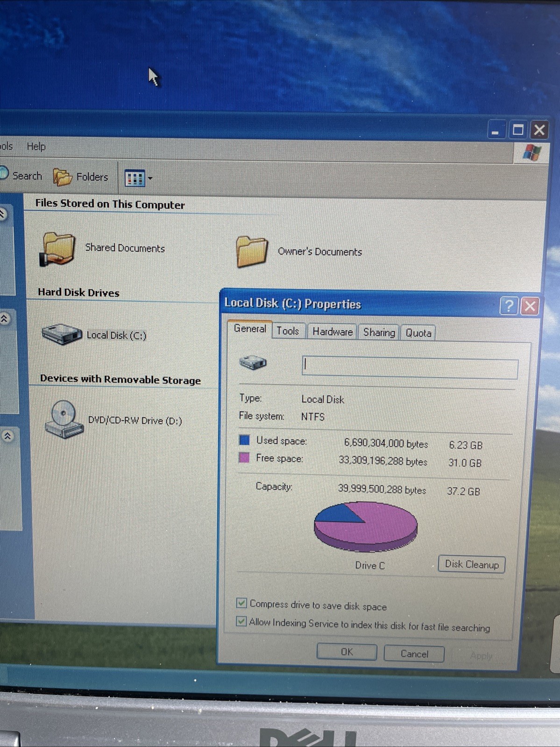The height and width of the screenshot is (747, 560).
Task: Switch to the Sharing tab
Action: (x=379, y=332)
